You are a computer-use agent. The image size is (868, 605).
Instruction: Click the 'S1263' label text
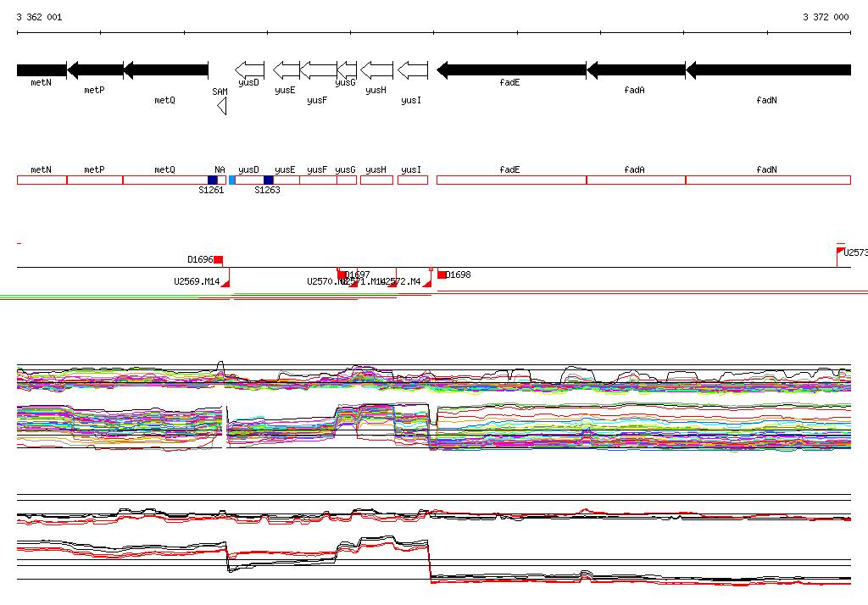(x=267, y=190)
